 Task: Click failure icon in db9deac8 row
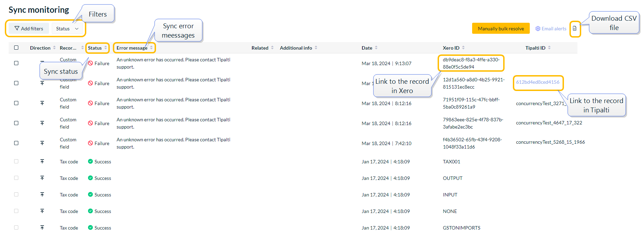[90, 63]
